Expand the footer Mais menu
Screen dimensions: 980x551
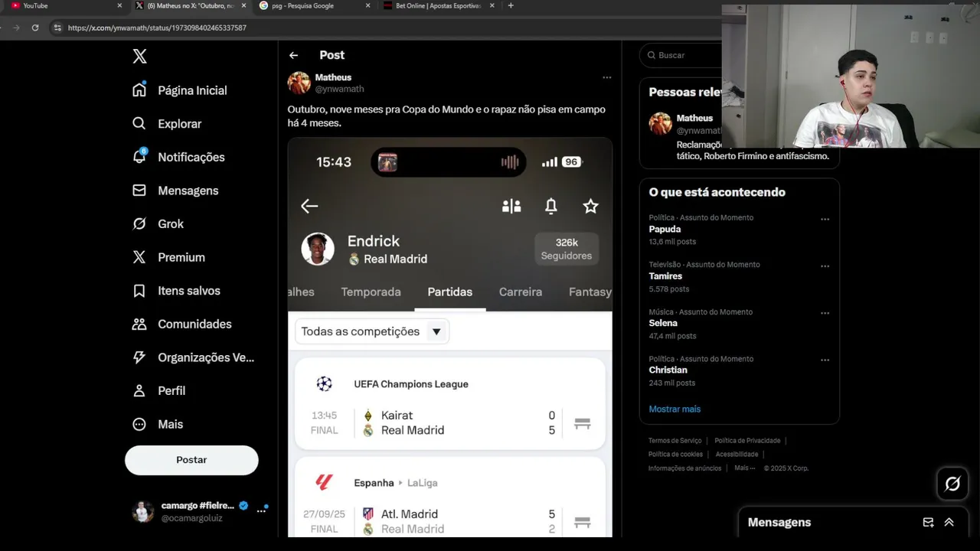744,468
